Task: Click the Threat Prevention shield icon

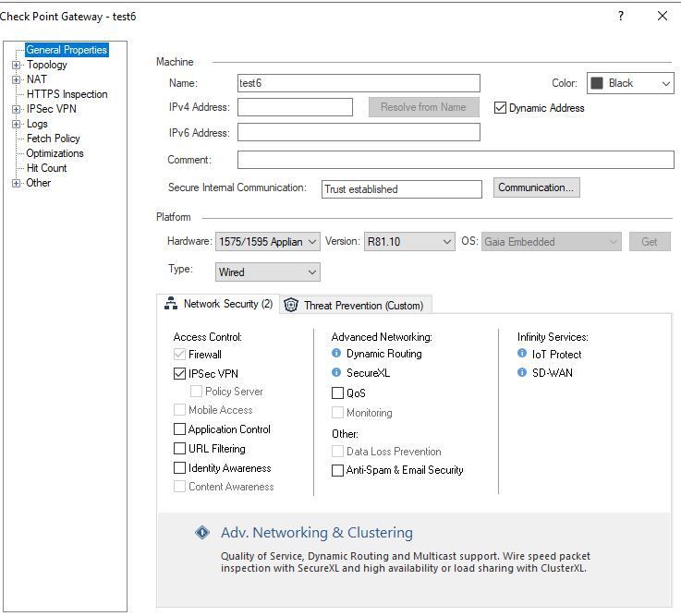Action: tap(291, 305)
